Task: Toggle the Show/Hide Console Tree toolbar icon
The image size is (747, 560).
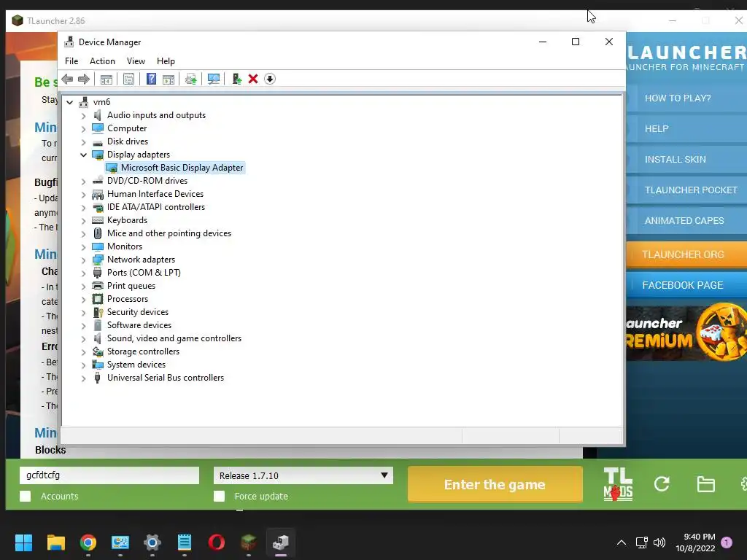Action: (x=107, y=79)
